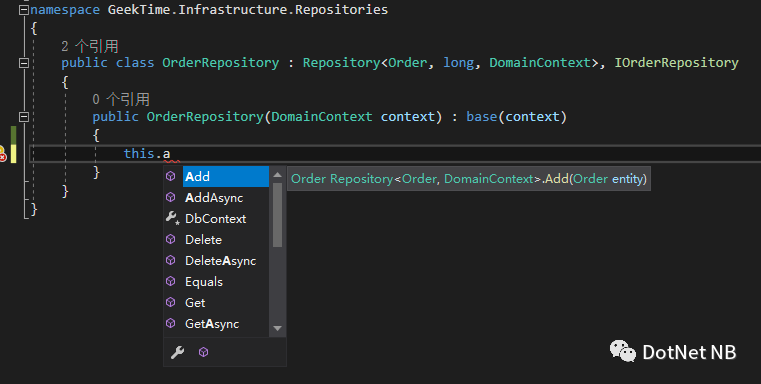Open the 2 个引用 references link
The height and width of the screenshot is (384, 761).
[x=90, y=46]
